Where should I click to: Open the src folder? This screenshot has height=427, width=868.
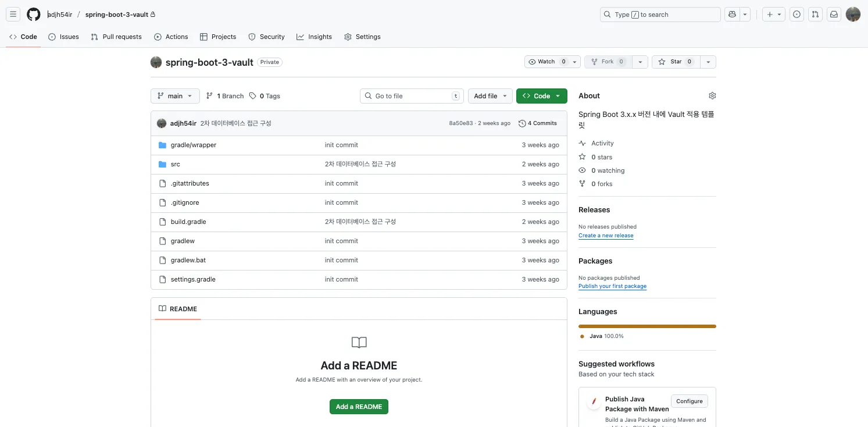coord(176,164)
